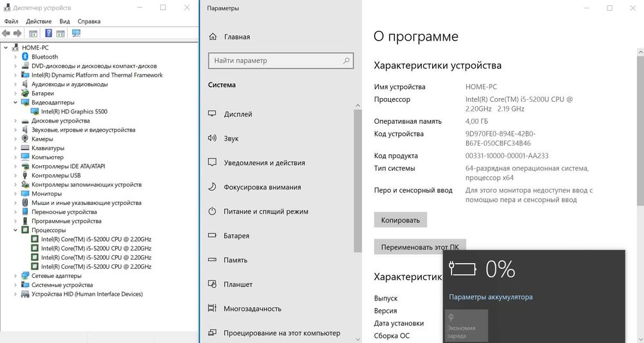Viewport: 644px width, 343px height.
Task: Click the sidebar scrollbar down arrow
Action: click(x=357, y=339)
